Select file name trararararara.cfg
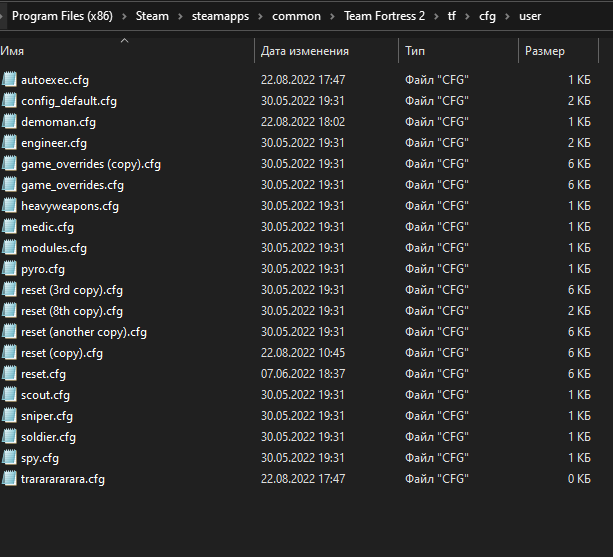The width and height of the screenshot is (613, 557). (x=63, y=479)
